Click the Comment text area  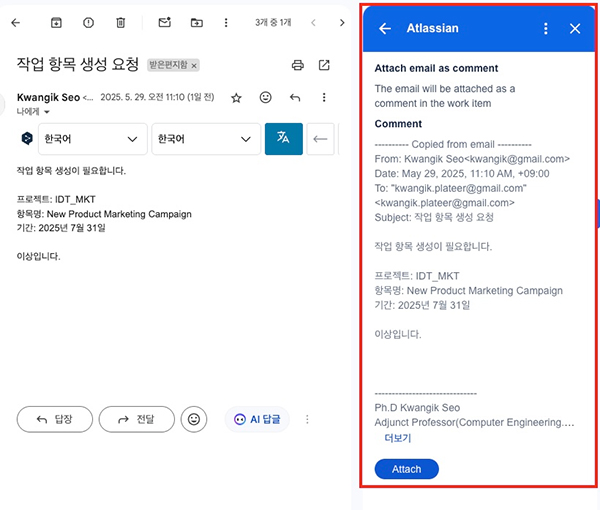474,283
